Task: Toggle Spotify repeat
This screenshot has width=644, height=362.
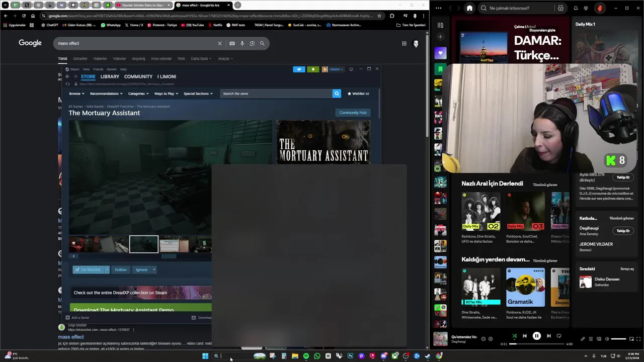Action: coord(558,336)
